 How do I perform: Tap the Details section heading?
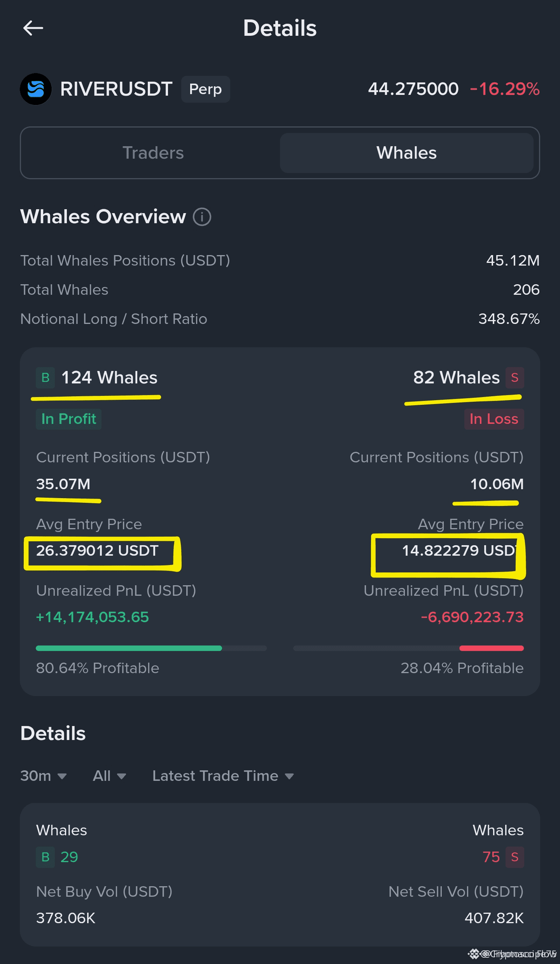(x=53, y=733)
